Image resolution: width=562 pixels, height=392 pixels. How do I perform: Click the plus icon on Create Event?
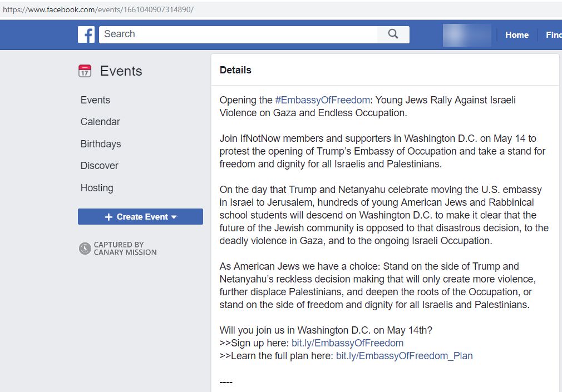pyautogui.click(x=109, y=217)
